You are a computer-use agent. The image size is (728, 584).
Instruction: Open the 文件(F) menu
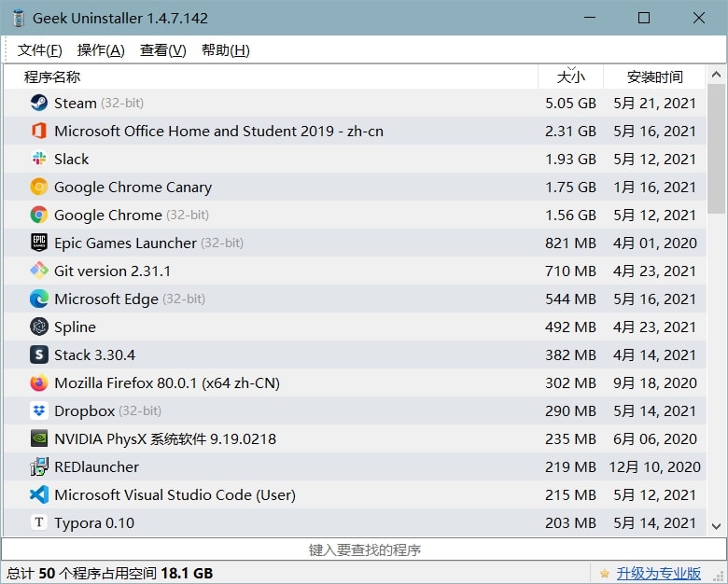(40, 50)
